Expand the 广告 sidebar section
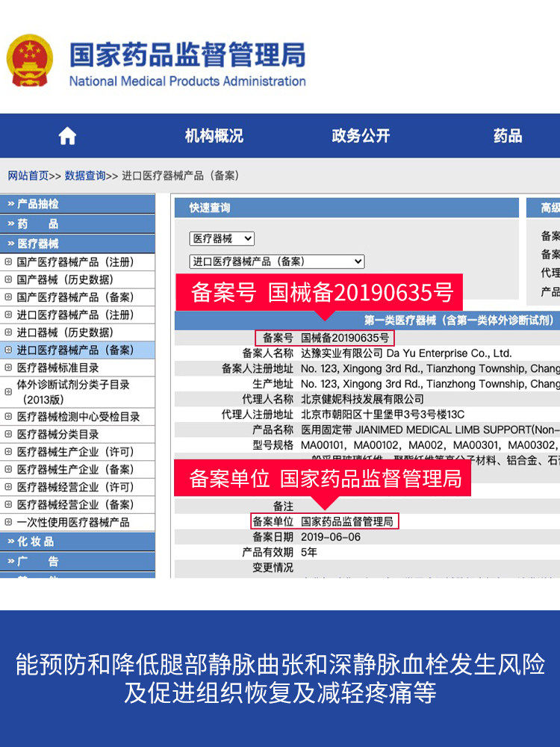The height and width of the screenshot is (747, 560). tap(77, 561)
